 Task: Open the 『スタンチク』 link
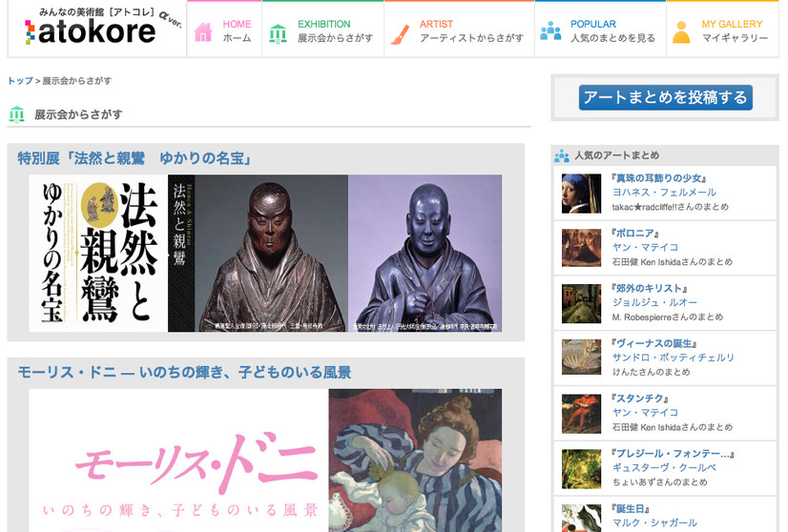coord(640,399)
